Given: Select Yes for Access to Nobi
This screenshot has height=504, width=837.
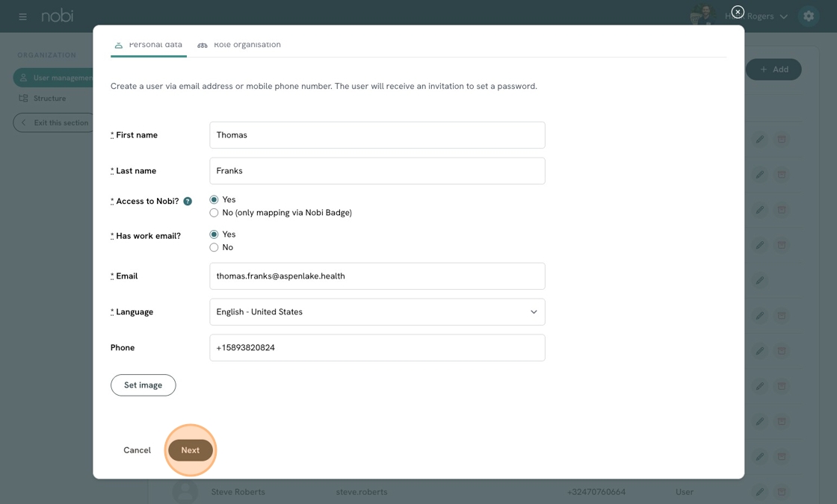Looking at the screenshot, I should [x=214, y=200].
